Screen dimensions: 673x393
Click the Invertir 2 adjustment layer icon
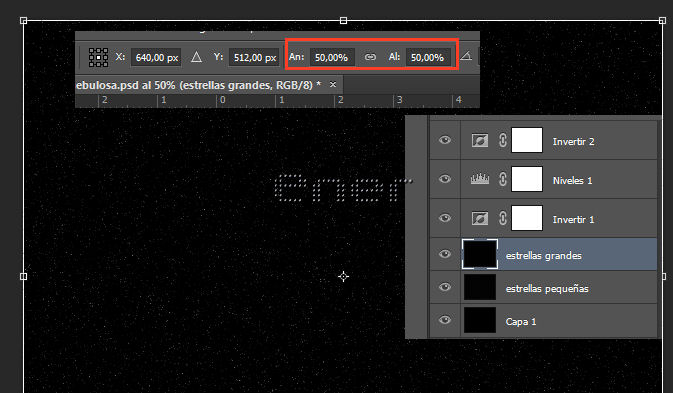[479, 140]
